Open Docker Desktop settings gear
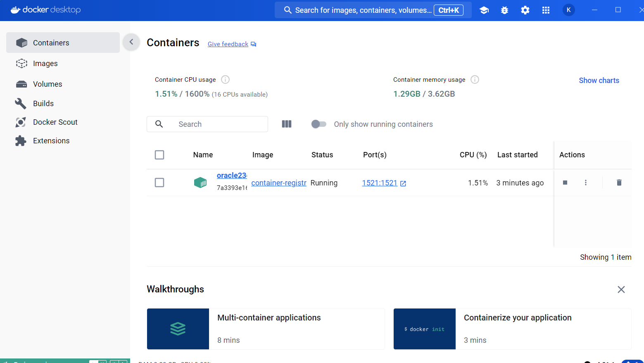Image resolution: width=644 pixels, height=363 pixels. point(525,10)
